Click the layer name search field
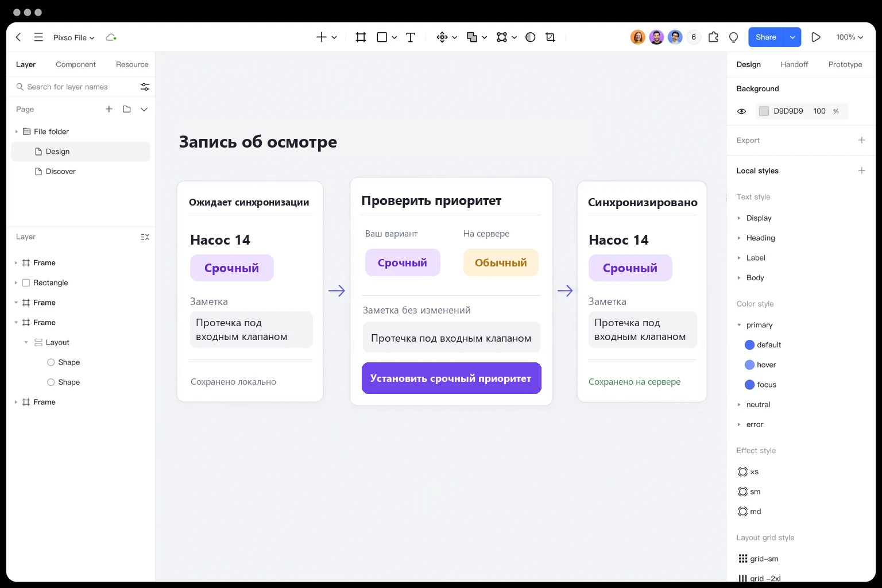Image resolution: width=882 pixels, height=588 pixels. click(76, 87)
